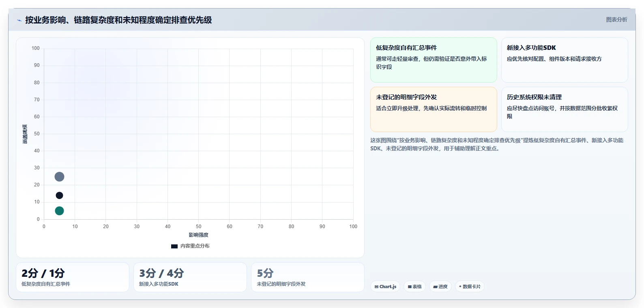Click the small icon beside the header title
This screenshot has height=308, width=644.
[x=19, y=20]
